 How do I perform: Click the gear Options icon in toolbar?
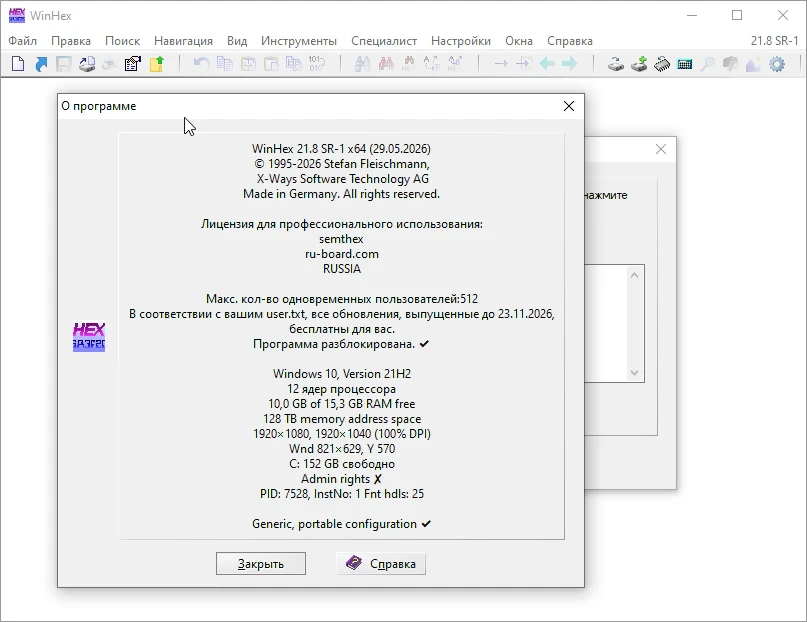coord(777,64)
